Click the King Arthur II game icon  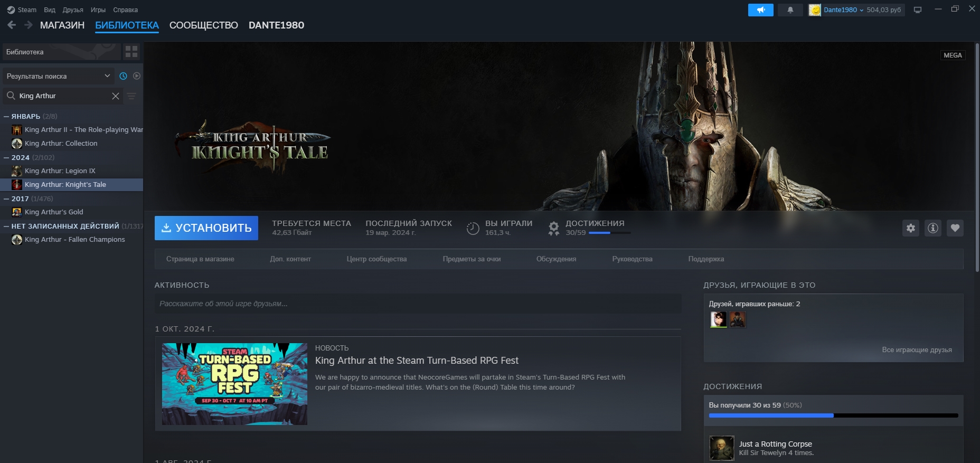(x=17, y=130)
